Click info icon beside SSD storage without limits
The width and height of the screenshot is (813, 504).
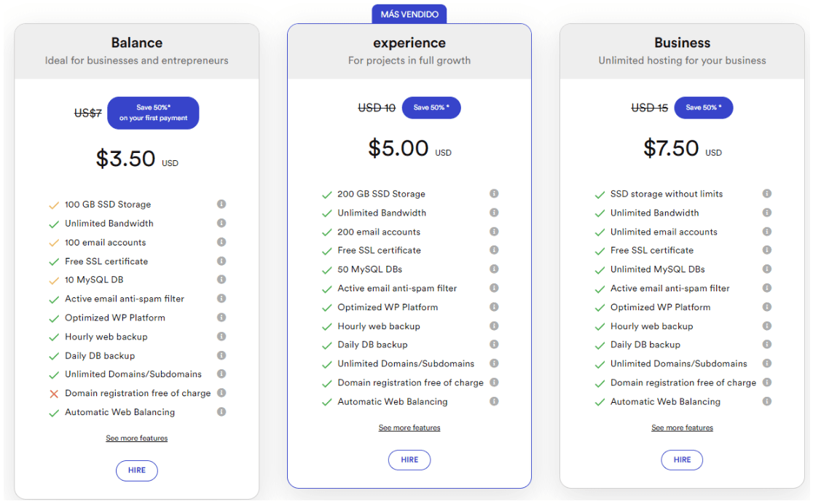767,194
